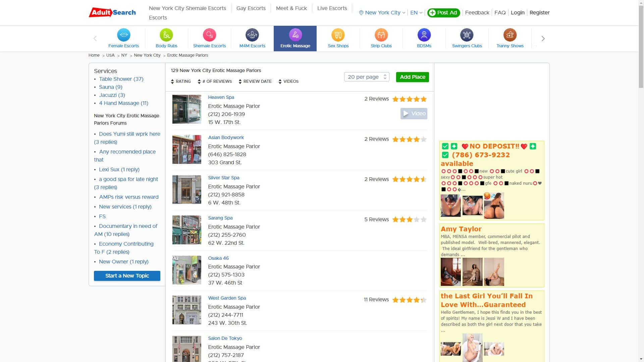This screenshot has height=362, width=644.
Task: Toggle the VIDEOS sort option
Action: coord(288,81)
